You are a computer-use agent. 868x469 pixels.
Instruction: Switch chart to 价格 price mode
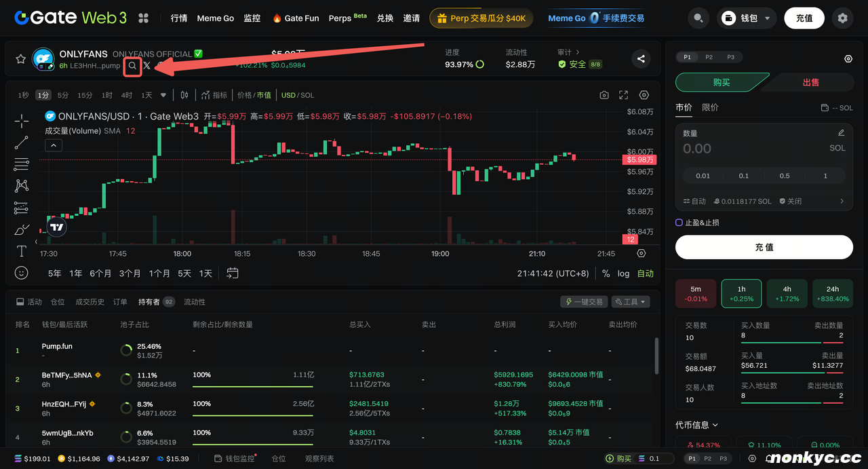[244, 95]
